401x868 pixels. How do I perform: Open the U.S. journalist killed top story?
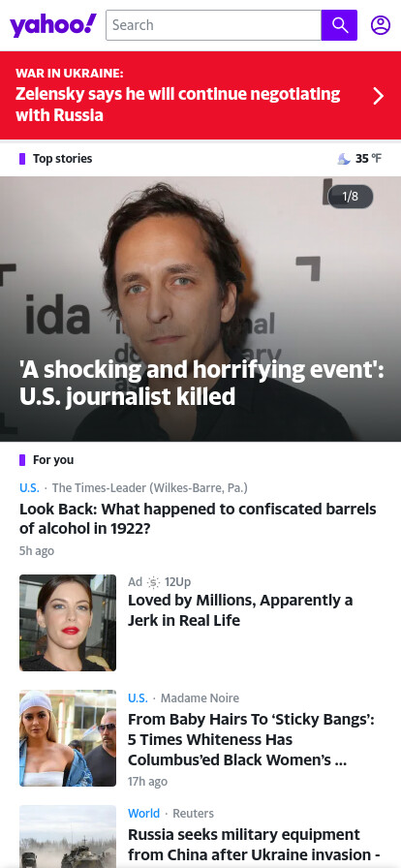click(x=201, y=383)
